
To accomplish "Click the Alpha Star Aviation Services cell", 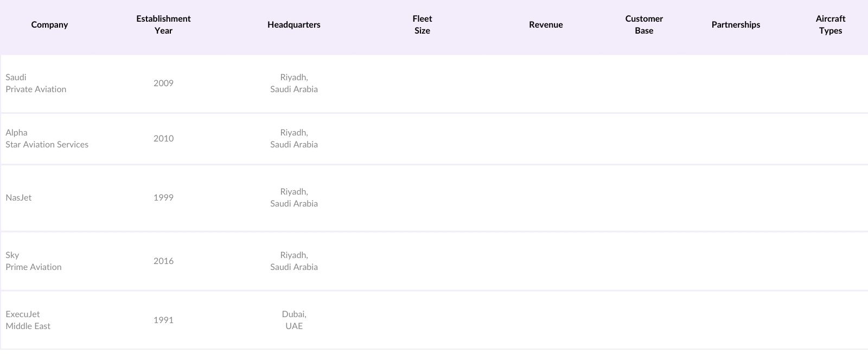I will (47, 138).
